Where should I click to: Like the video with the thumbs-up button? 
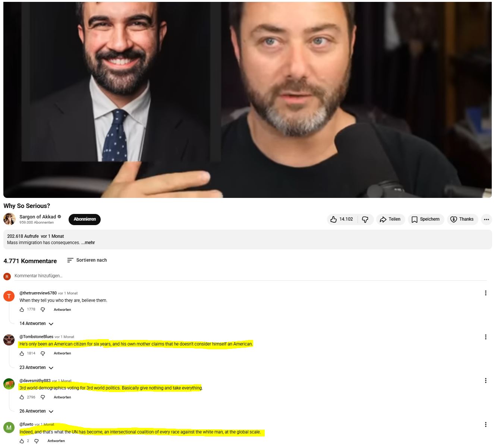point(342,219)
